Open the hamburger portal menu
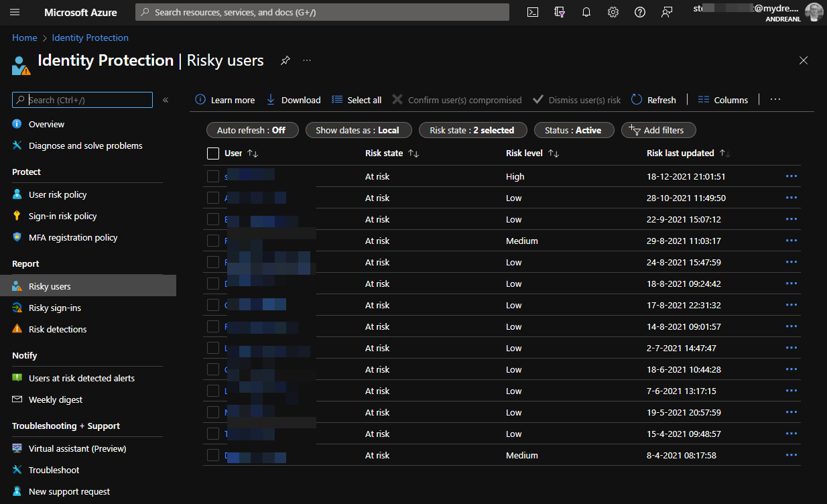Screen dimensions: 827x504 click(x=15, y=12)
